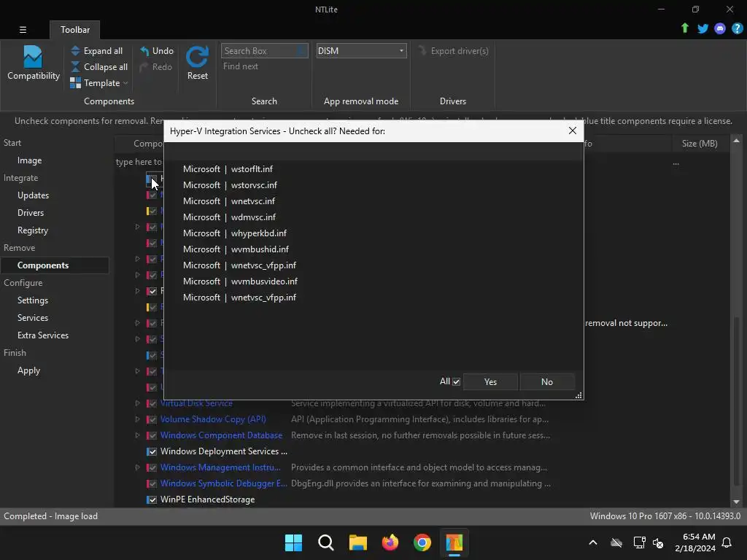This screenshot has width=747, height=560.
Task: Reset component selections
Action: tap(197, 63)
